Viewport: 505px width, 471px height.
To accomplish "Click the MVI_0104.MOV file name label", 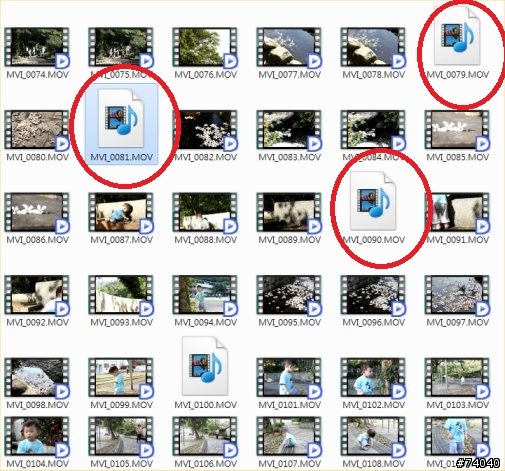I will [37, 464].
